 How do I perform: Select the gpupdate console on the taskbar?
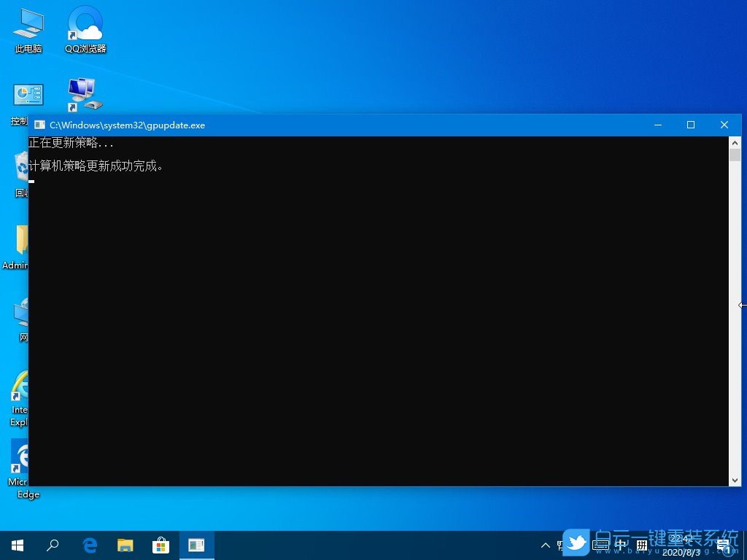tap(197, 545)
